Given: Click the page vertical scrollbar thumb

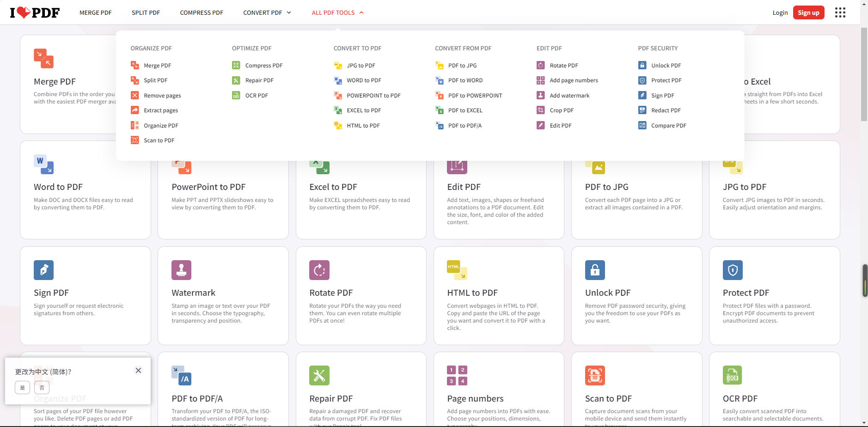Looking at the screenshot, I should point(863,74).
